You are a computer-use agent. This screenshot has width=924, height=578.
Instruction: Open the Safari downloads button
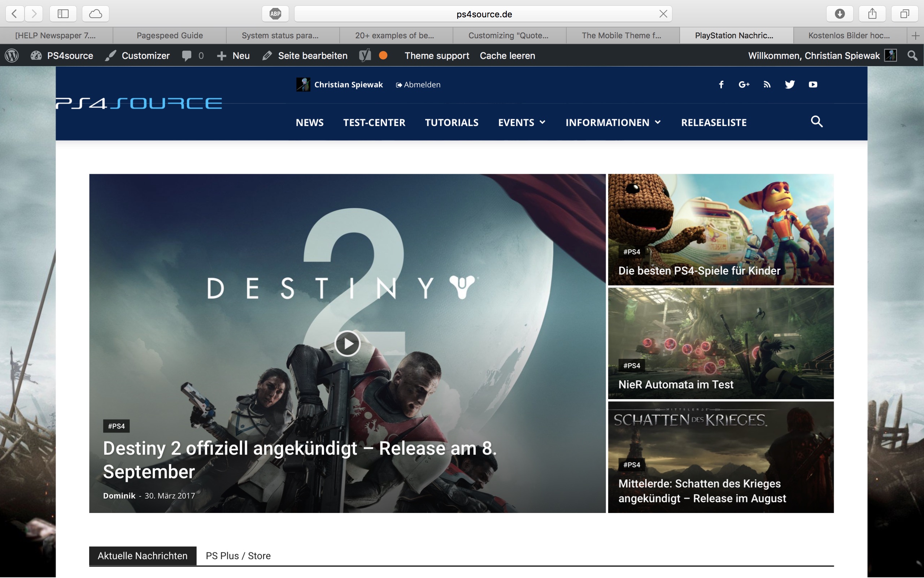click(840, 14)
